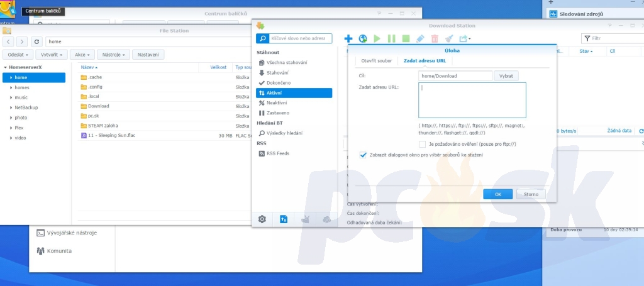Screen dimensions: 644x286
Task: Sort files by Velikost column
Action: 218,67
